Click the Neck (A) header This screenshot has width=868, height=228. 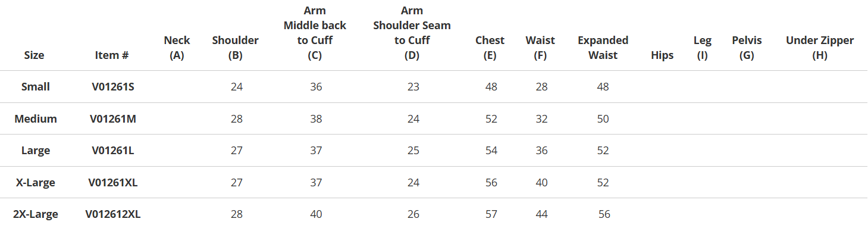click(177, 48)
